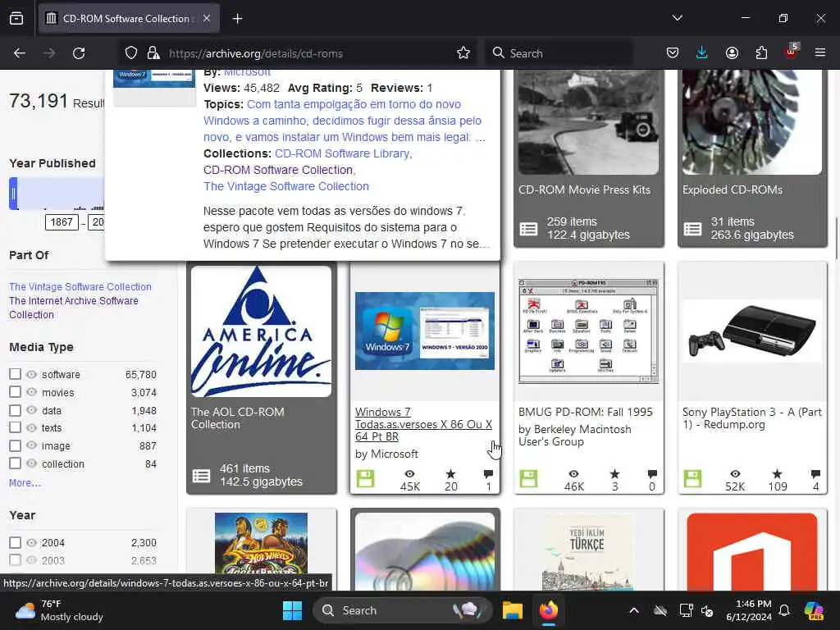The height and width of the screenshot is (630, 840).
Task: Tick the movies media type checkbox
Action: click(15, 392)
